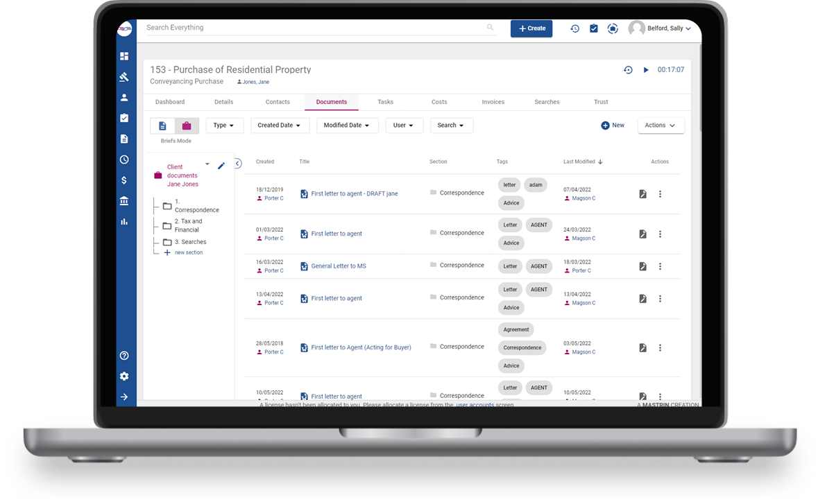The width and height of the screenshot is (818, 504).
Task: Open the bar chart reports sidebar icon
Action: coord(124,222)
